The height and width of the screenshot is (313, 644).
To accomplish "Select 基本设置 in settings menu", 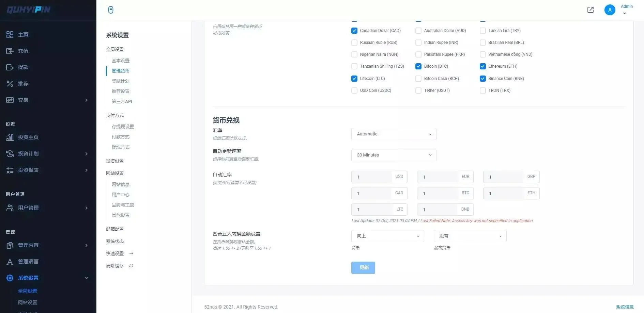I will pyautogui.click(x=121, y=61).
